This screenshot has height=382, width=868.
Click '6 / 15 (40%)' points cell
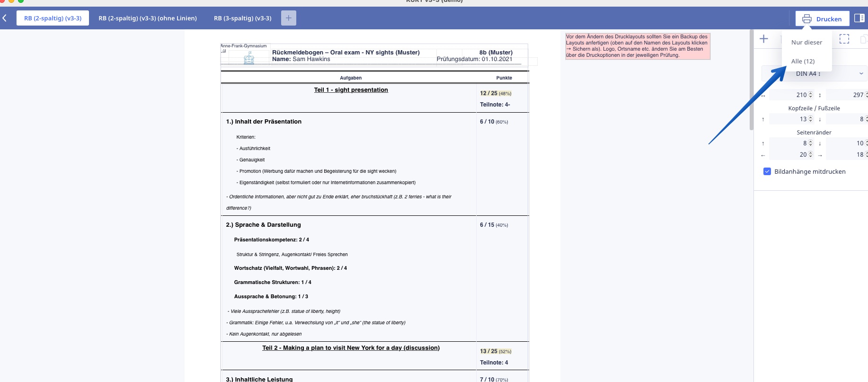point(494,225)
